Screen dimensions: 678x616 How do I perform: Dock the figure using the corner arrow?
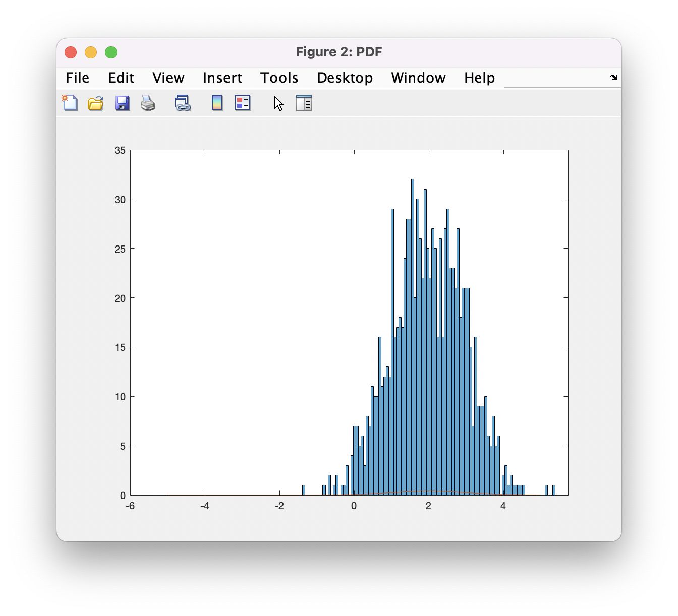[614, 77]
